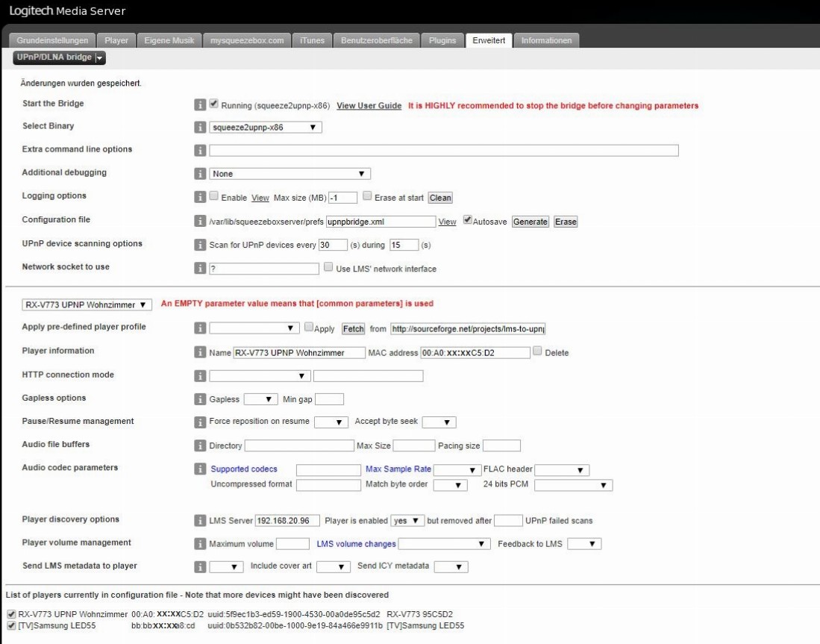820x644 pixels.
Task: Tick Erase at start checkbox
Action: [367, 196]
